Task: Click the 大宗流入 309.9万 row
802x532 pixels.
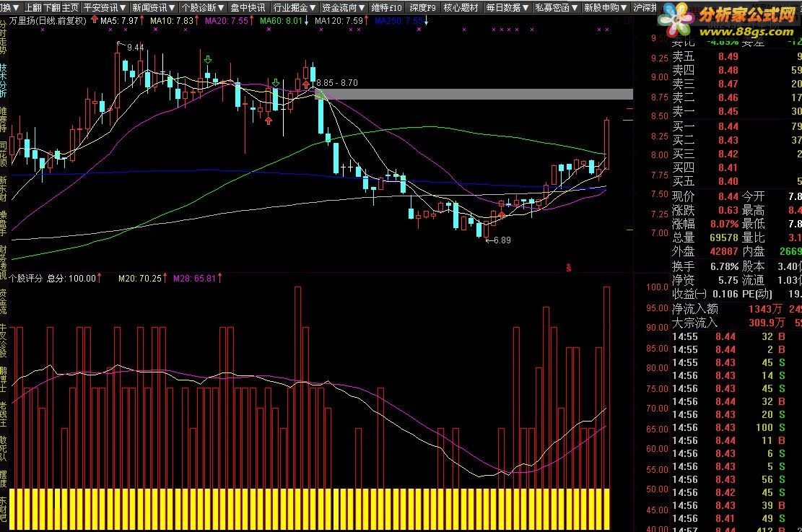Action: [736, 323]
